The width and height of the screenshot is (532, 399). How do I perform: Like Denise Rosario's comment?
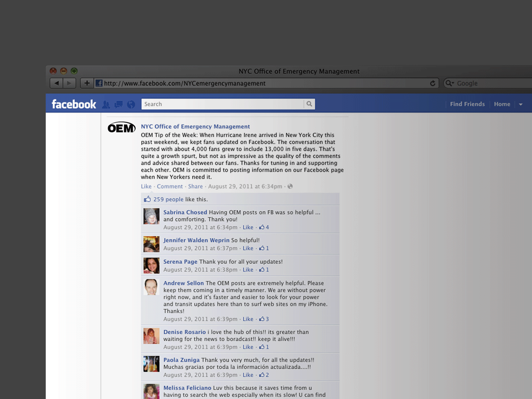tap(248, 347)
